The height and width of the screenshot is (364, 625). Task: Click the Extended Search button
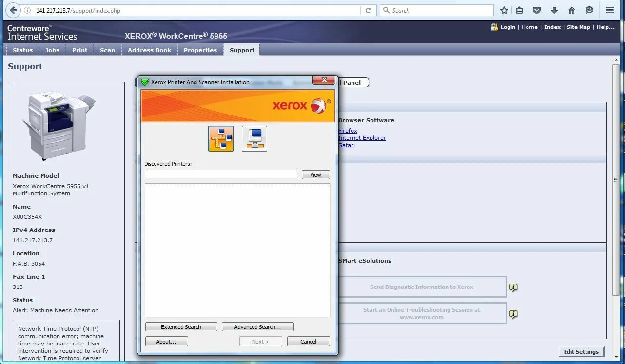point(181,327)
